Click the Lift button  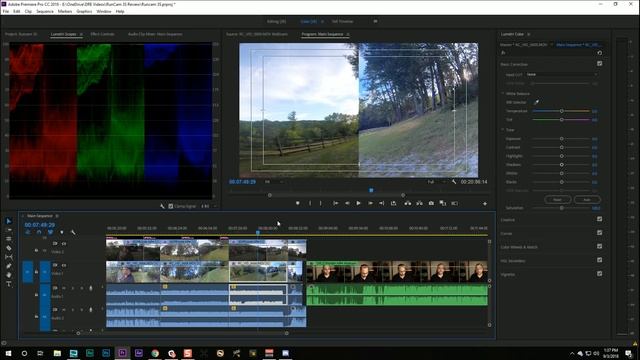click(407, 203)
